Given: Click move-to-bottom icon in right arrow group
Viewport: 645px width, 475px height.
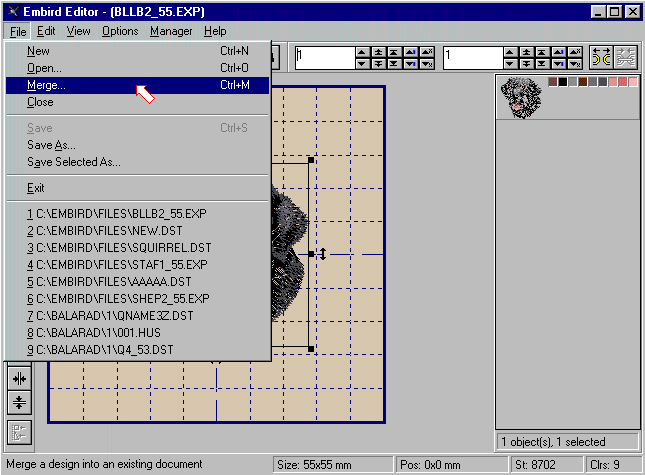Looking at the screenshot, I should tap(542, 63).
